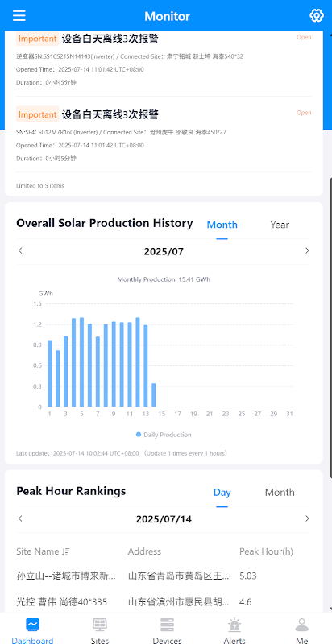
Task: Open the Sites icon in bottom navigation
Action: (x=100, y=625)
